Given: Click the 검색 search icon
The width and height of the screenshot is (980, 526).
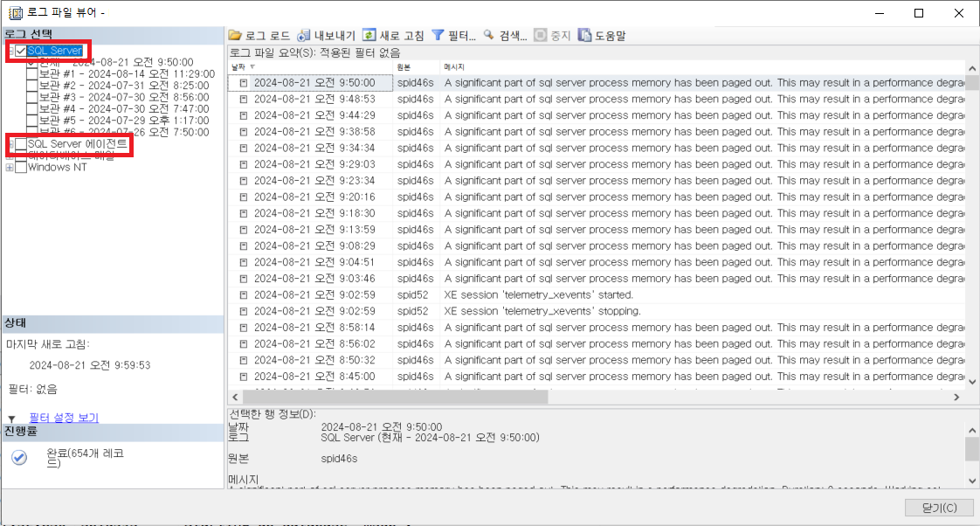Looking at the screenshot, I should [x=489, y=36].
